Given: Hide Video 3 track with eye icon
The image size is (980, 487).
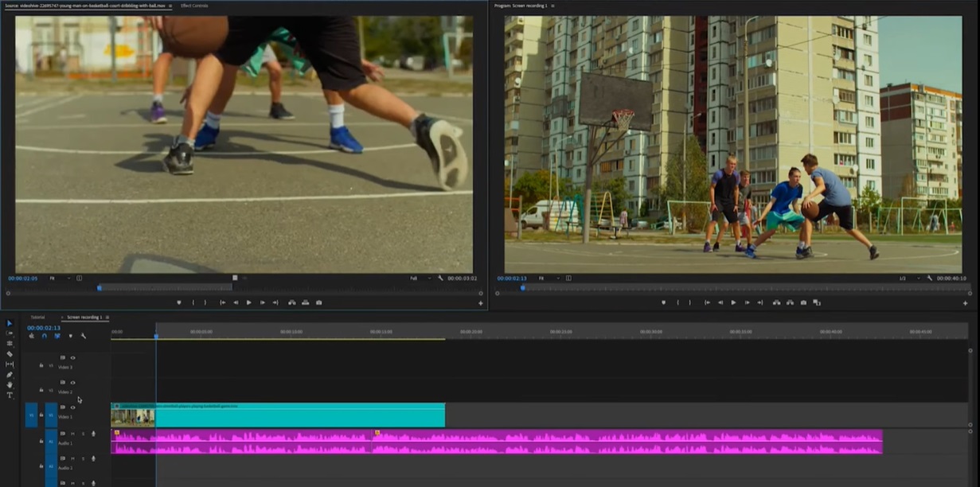Looking at the screenshot, I should [x=72, y=358].
